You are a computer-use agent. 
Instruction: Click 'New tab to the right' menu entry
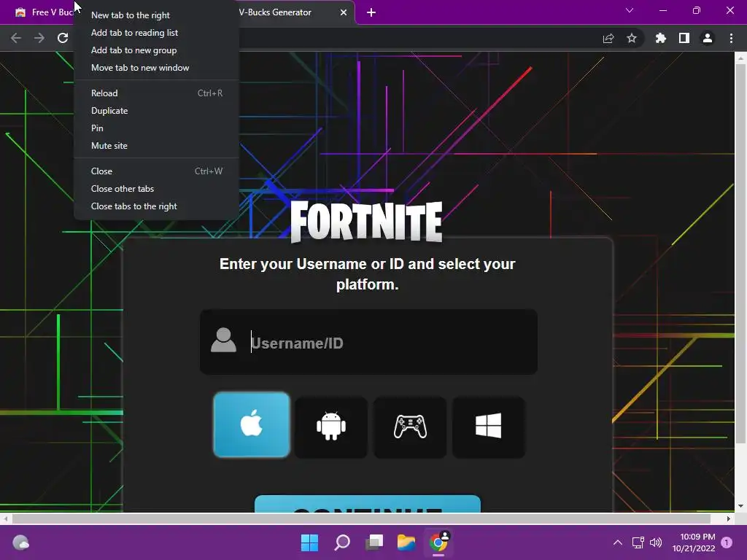click(x=156, y=15)
